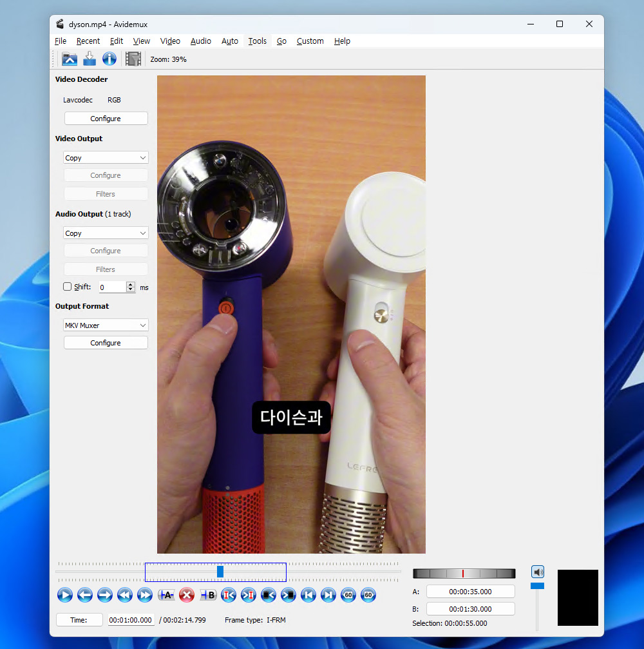Go to next cut point icon
Screen dimensions: 644x649
[x=248, y=595]
